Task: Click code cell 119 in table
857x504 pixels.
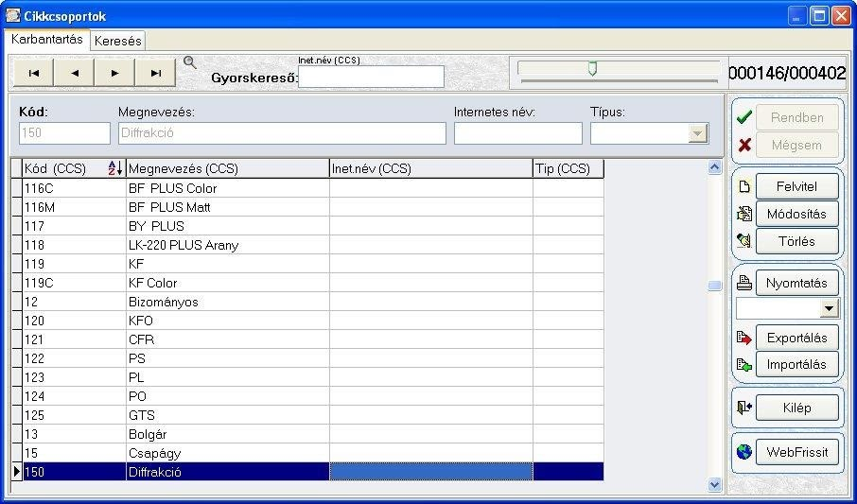Action: (x=75, y=264)
